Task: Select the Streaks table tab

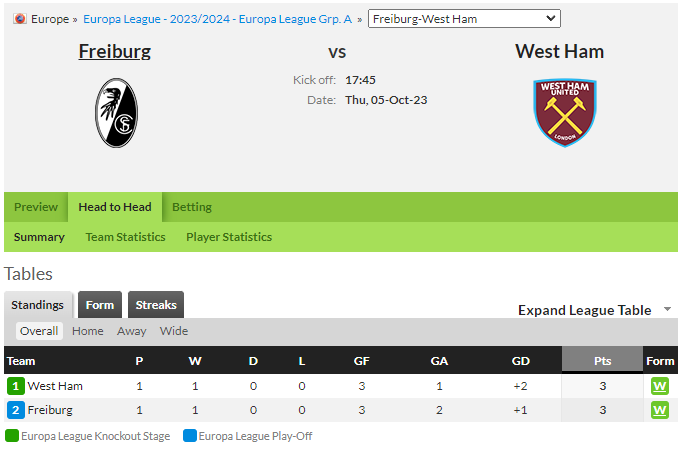Action: (x=156, y=305)
